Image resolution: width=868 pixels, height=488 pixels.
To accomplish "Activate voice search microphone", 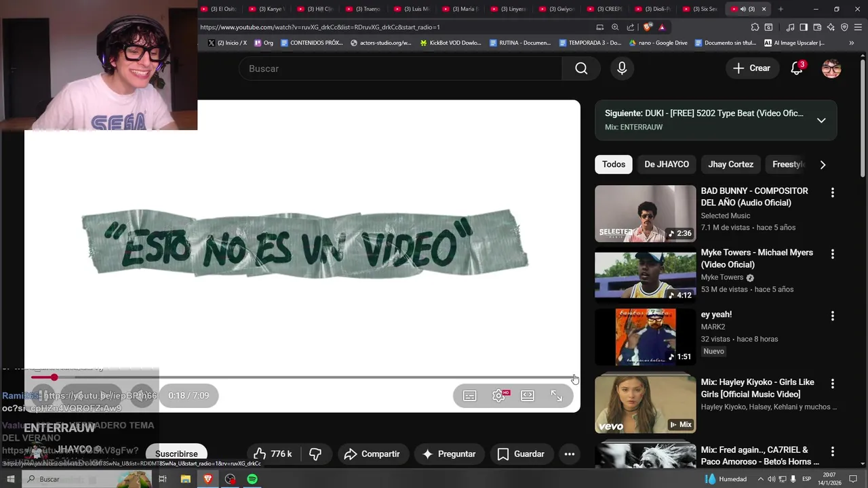I will (x=622, y=68).
